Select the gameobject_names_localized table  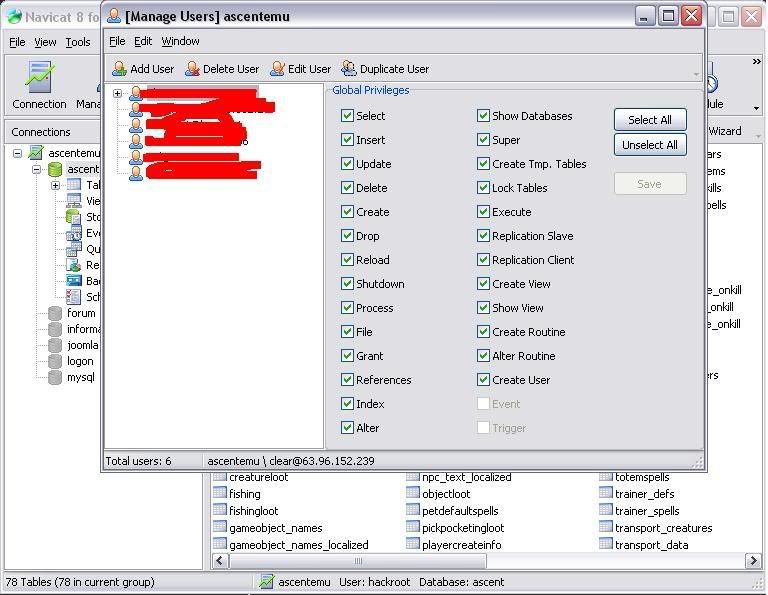coord(299,545)
